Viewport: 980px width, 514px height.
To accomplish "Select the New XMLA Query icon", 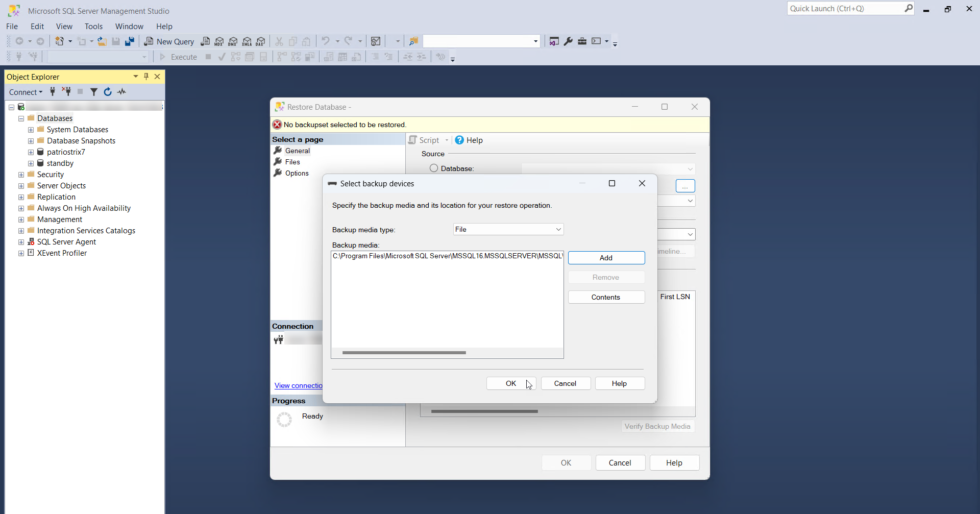I will click(247, 41).
